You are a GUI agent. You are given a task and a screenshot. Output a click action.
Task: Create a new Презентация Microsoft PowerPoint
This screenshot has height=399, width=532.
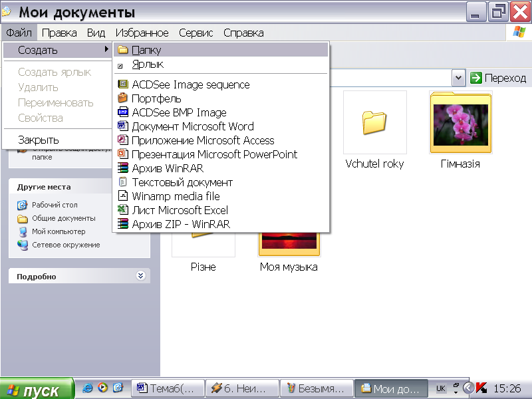coord(221,154)
